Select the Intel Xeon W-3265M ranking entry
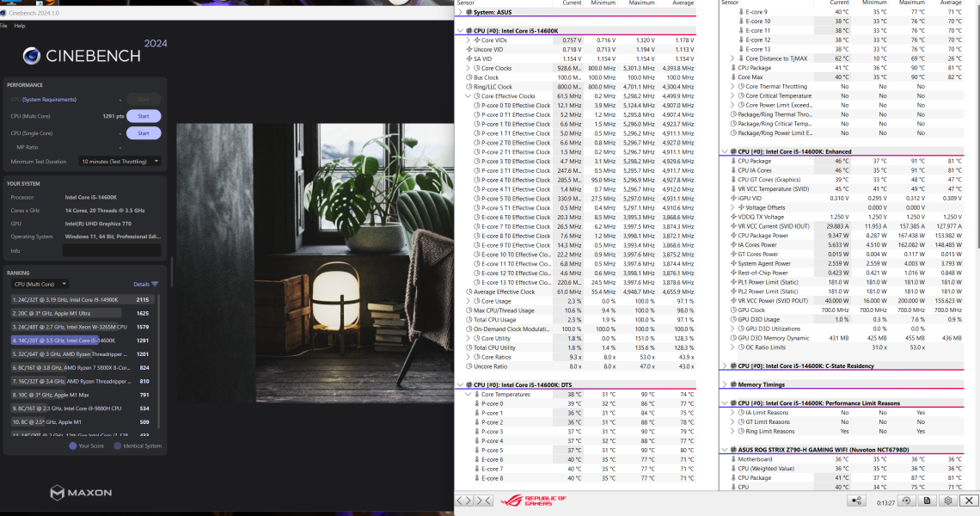 click(x=82, y=327)
